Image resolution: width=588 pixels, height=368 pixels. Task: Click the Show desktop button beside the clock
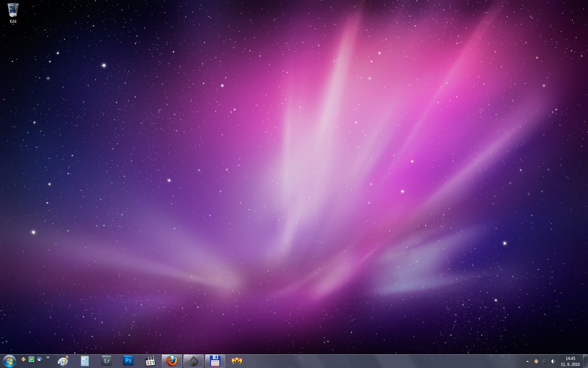pos(585,361)
